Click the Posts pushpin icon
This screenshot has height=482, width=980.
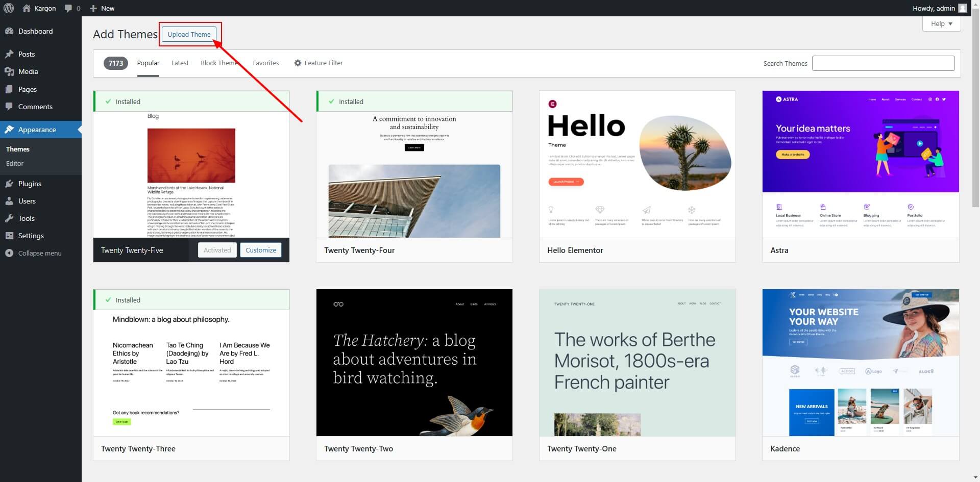click(x=9, y=54)
